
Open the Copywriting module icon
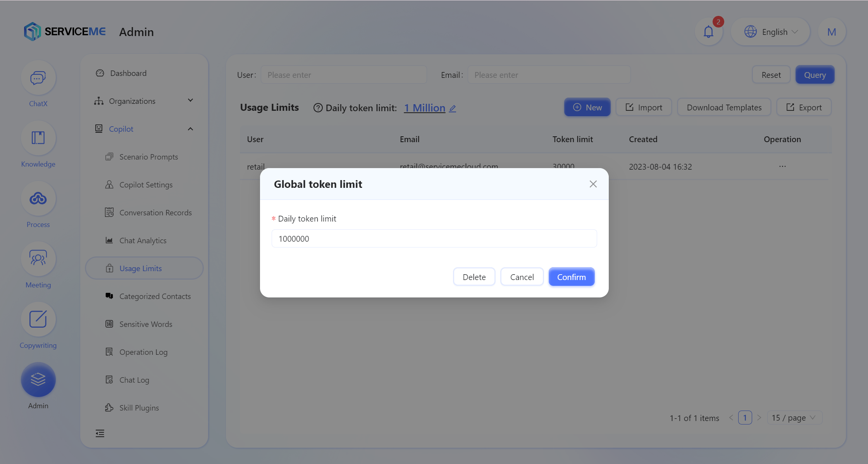[x=38, y=319]
